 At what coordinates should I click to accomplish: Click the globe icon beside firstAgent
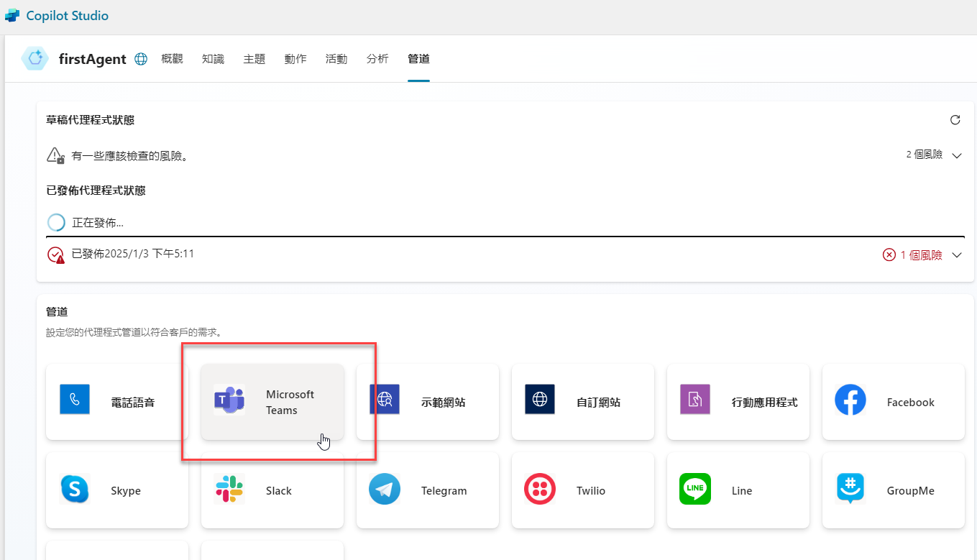click(141, 59)
